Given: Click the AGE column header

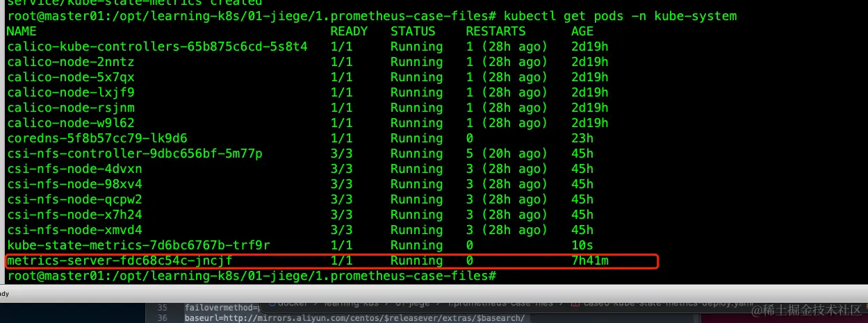Looking at the screenshot, I should pos(582,31).
